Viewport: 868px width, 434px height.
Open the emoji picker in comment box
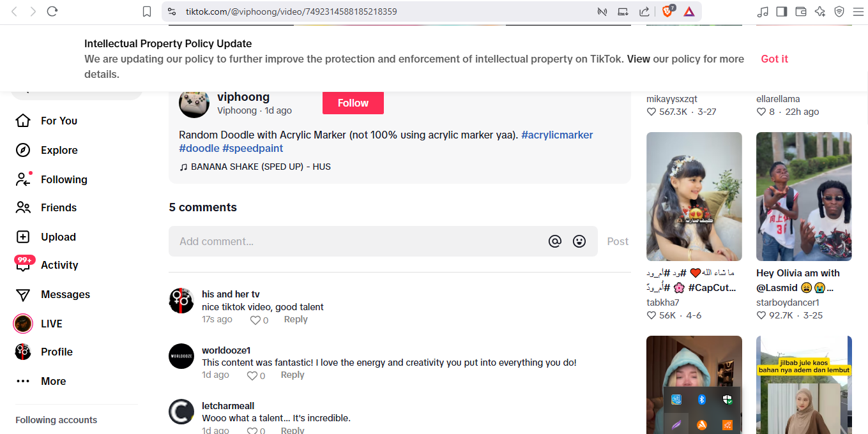(579, 241)
